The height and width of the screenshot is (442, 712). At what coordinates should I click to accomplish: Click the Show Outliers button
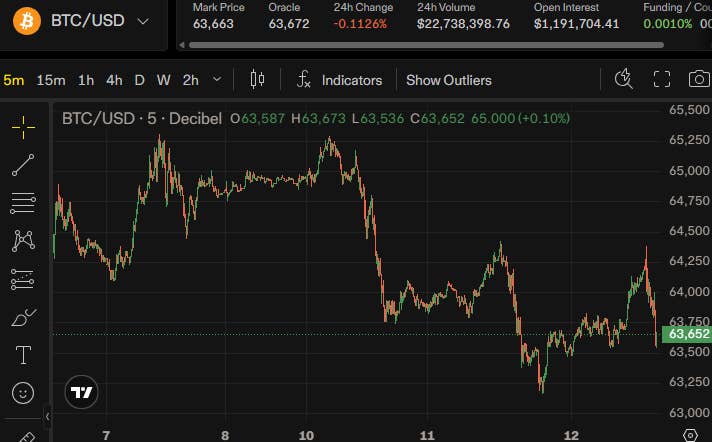click(449, 80)
